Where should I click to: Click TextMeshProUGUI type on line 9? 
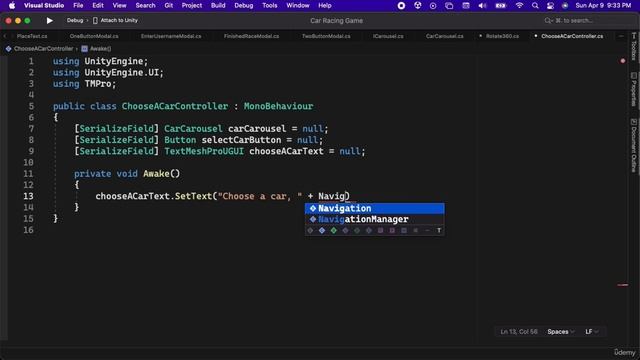coord(204,151)
